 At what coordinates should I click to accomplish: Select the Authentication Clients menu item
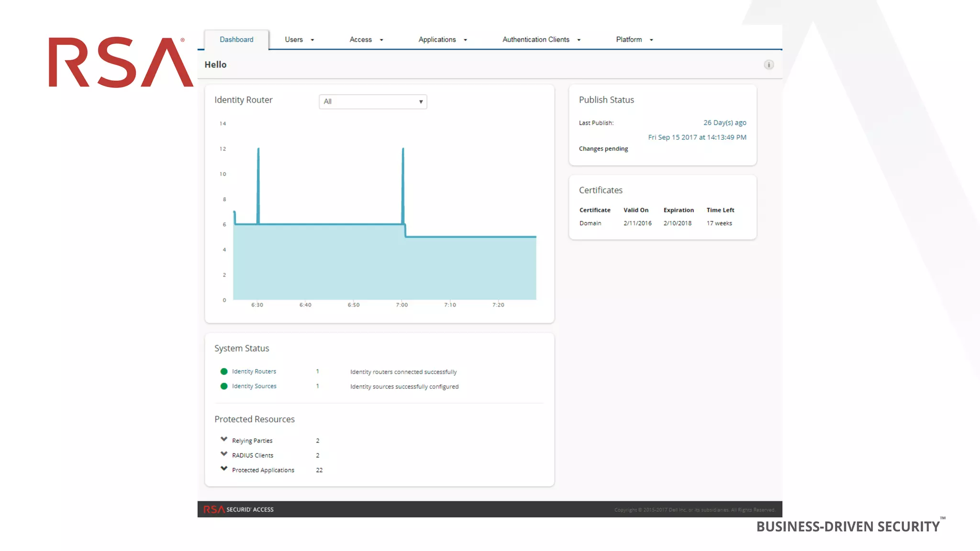tap(536, 40)
